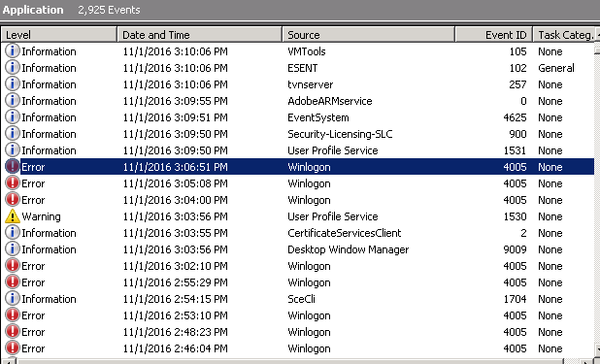Viewport: 600px width, 364px height.
Task: Click the date 11/1/2016 2:48:23 PM
Action: [176, 332]
